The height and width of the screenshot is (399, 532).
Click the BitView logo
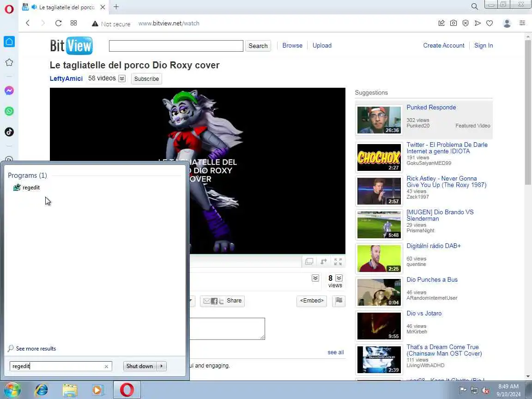(71, 45)
